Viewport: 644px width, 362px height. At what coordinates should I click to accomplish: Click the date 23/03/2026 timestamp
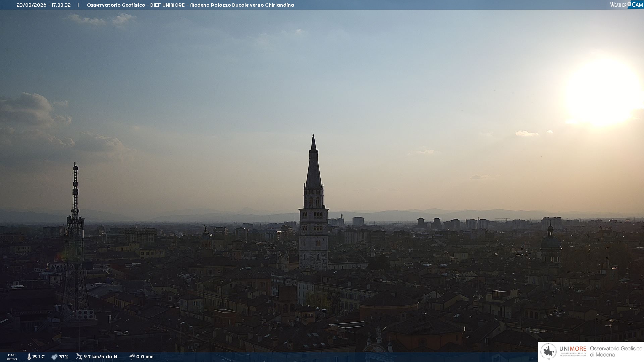pyautogui.click(x=32, y=5)
